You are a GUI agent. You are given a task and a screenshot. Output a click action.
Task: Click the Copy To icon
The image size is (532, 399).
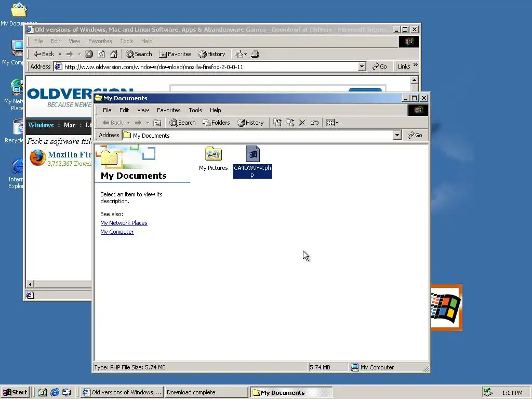(290, 123)
